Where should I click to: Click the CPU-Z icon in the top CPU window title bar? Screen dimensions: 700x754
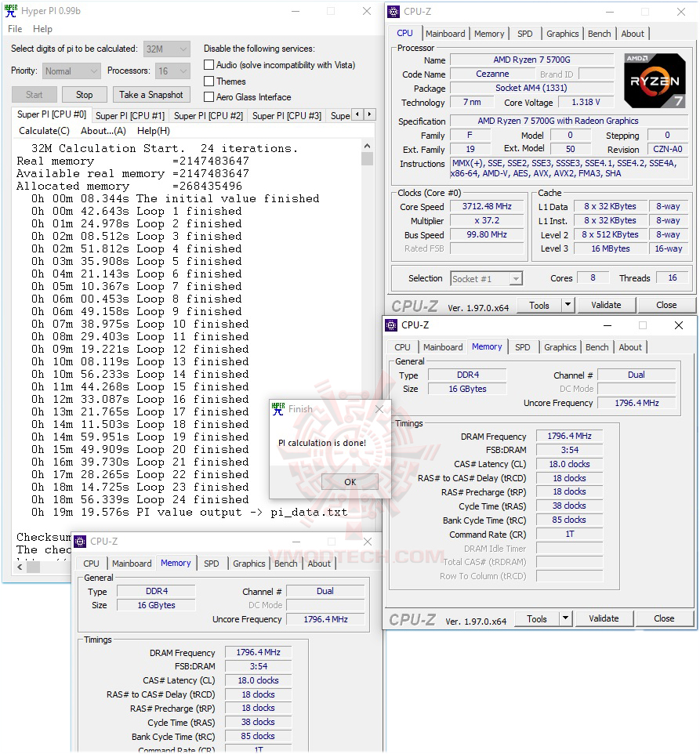click(x=394, y=12)
